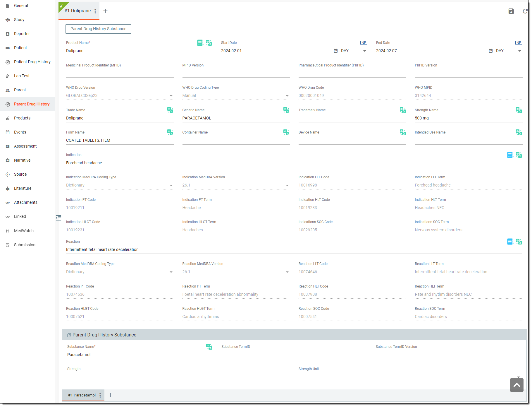Click the refresh icon at top right

coord(525,11)
